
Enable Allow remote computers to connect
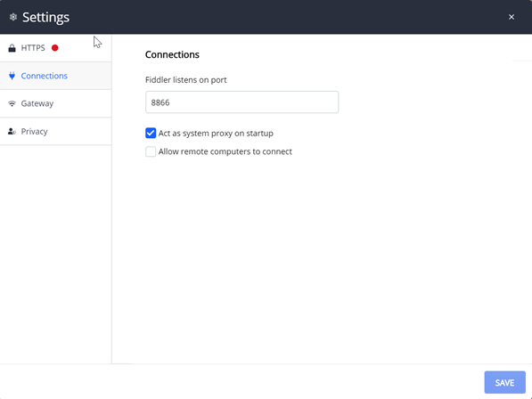[x=151, y=151]
